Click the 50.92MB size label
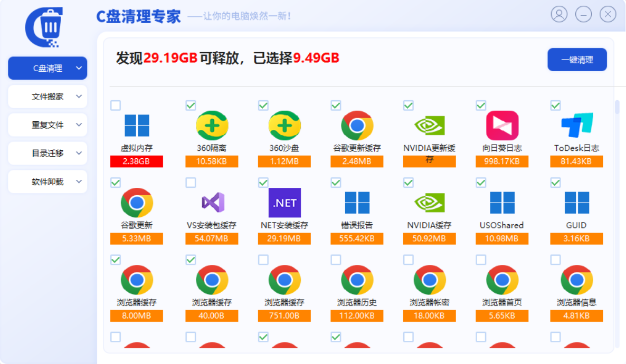 pos(429,238)
